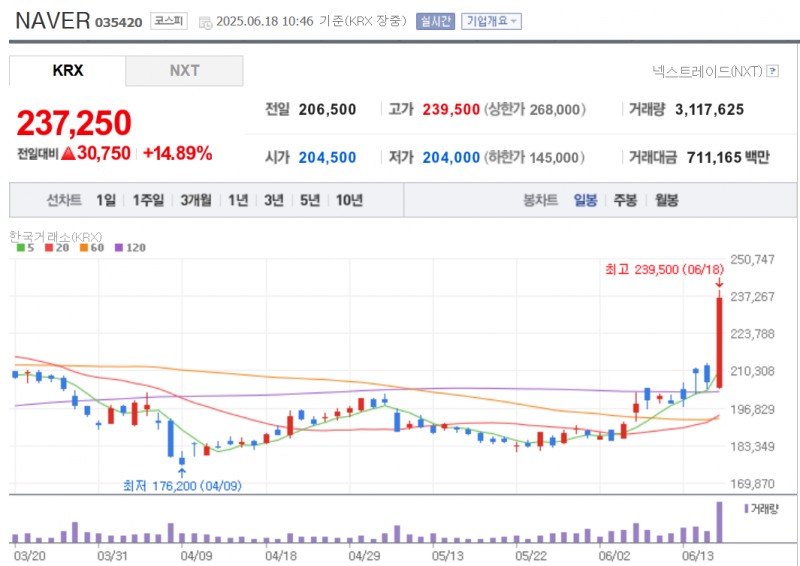Select 3개월 line chart period
800x566 pixels.
tap(196, 200)
